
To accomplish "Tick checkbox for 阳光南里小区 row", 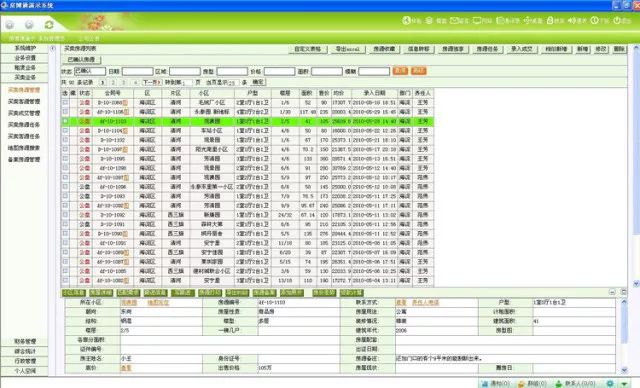I will point(65,149).
